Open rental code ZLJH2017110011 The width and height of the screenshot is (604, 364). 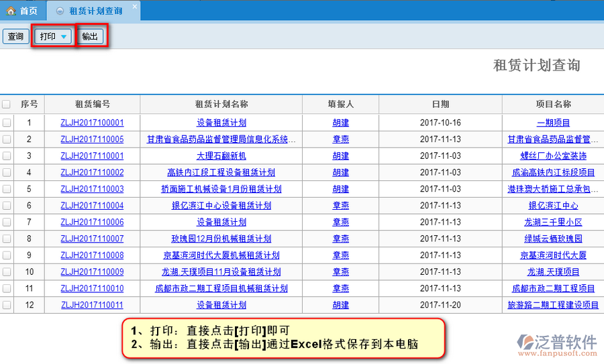coord(92,305)
